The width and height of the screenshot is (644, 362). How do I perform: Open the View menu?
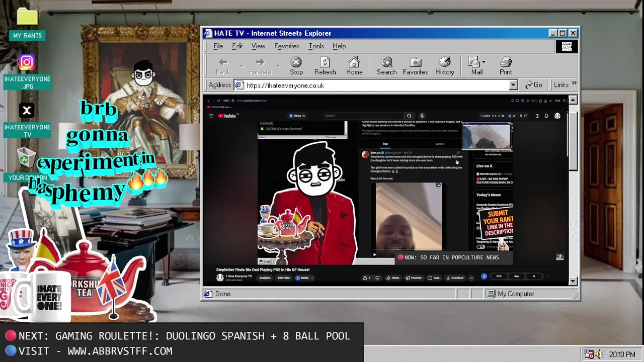(258, 46)
